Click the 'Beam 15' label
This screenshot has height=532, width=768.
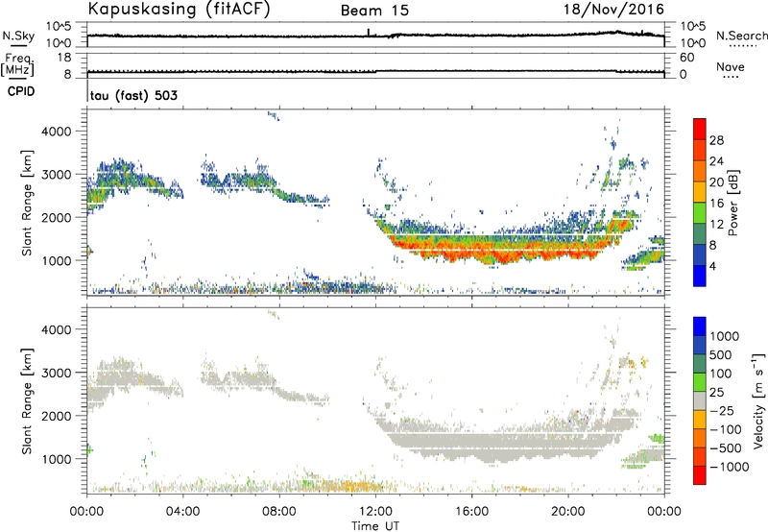pyautogui.click(x=374, y=11)
